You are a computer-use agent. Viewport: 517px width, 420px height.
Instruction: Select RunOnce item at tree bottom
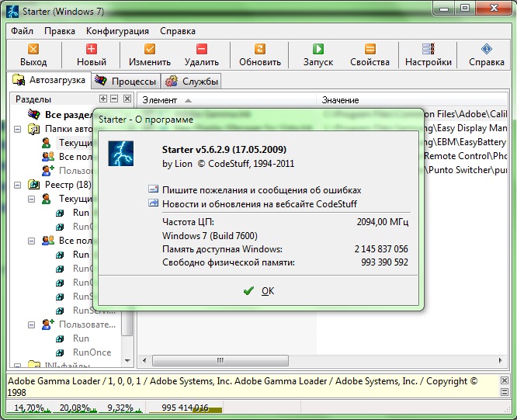[92, 352]
